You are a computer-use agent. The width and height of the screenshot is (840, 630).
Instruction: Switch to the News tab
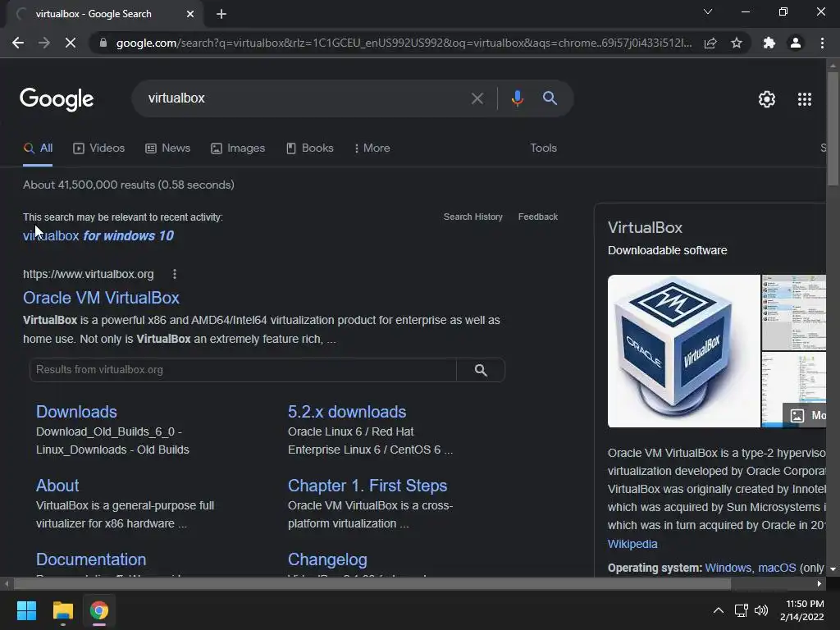167,148
